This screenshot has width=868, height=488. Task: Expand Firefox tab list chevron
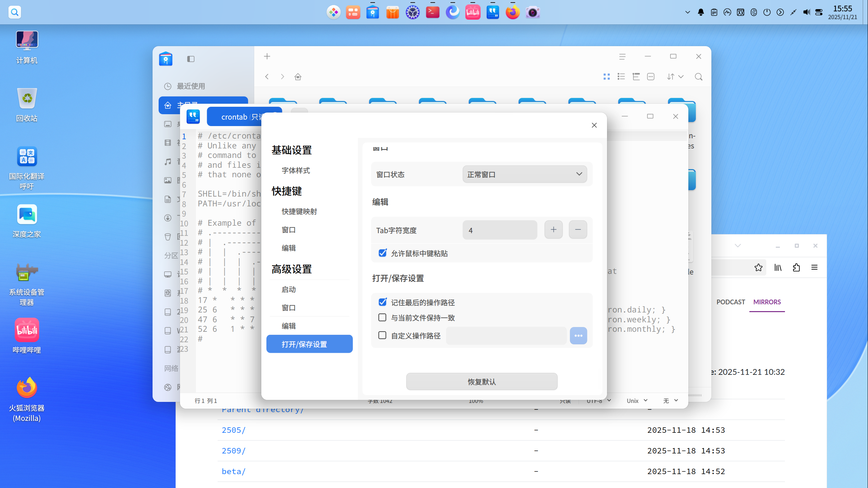pos(738,246)
